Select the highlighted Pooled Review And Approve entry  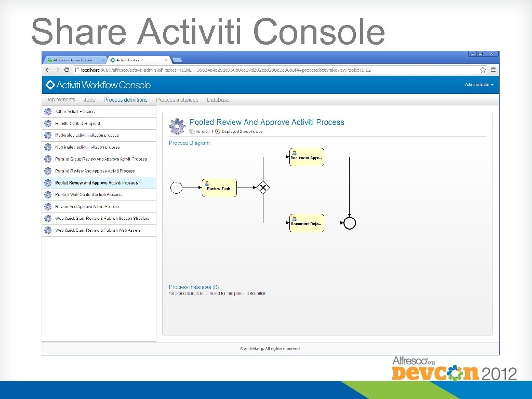(99, 183)
